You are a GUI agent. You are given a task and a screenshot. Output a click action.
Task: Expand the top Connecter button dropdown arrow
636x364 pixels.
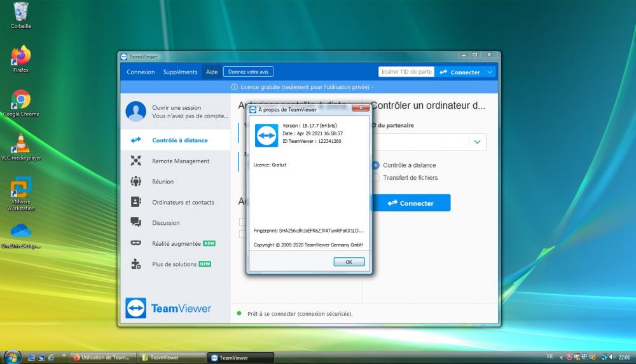click(490, 72)
